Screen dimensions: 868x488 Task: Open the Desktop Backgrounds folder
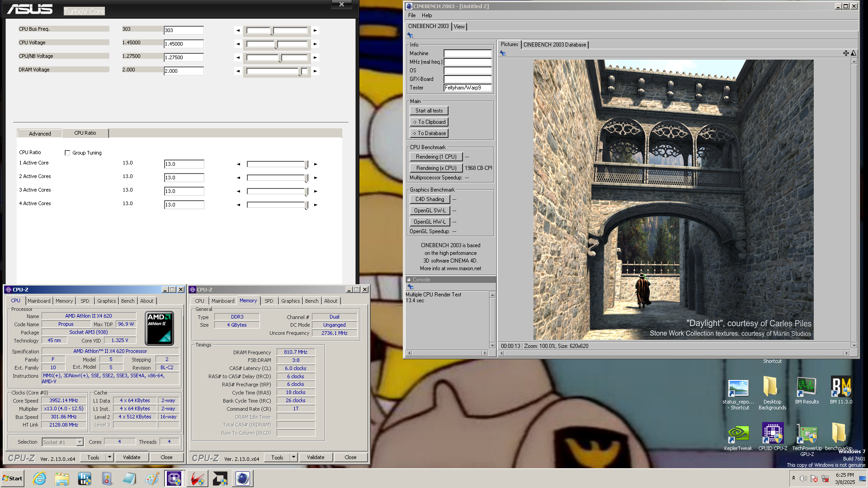pos(772,394)
